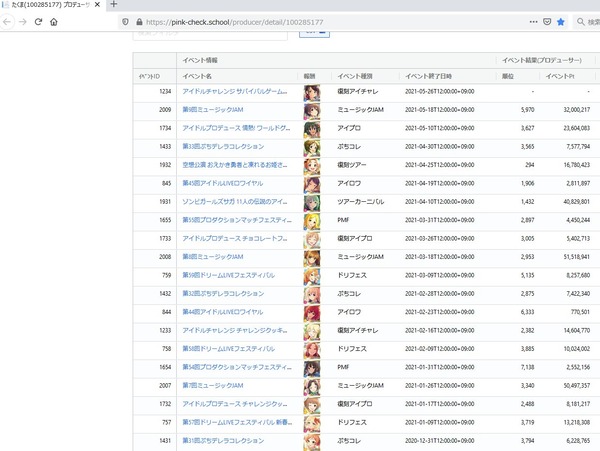The height and width of the screenshot is (451, 600).
Task: Click the padlock site security icon
Action: 139,22
